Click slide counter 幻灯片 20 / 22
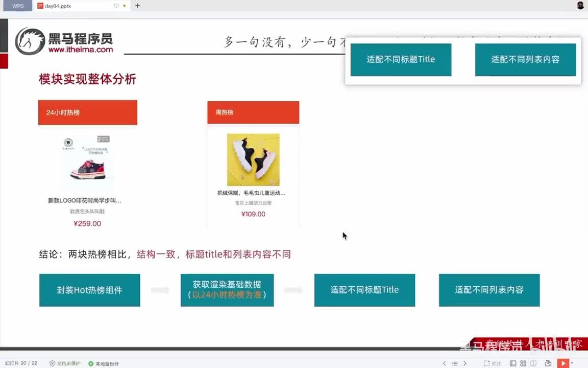This screenshot has width=588, height=368. click(21, 363)
